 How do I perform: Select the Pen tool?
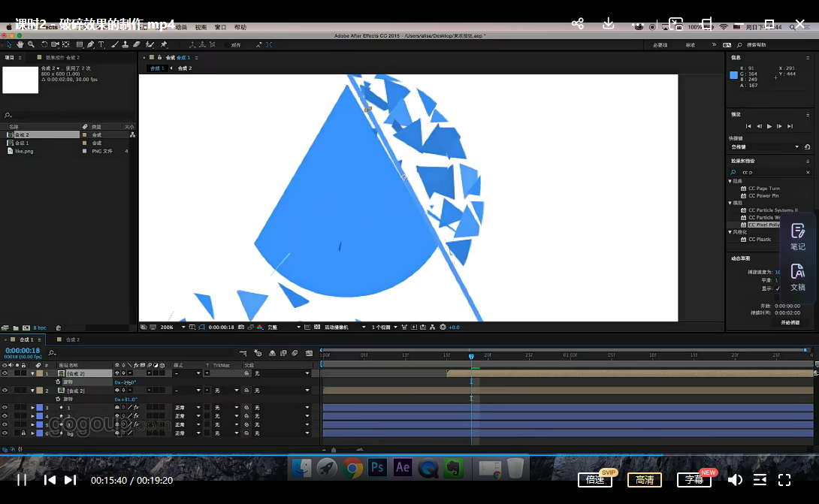(90, 45)
